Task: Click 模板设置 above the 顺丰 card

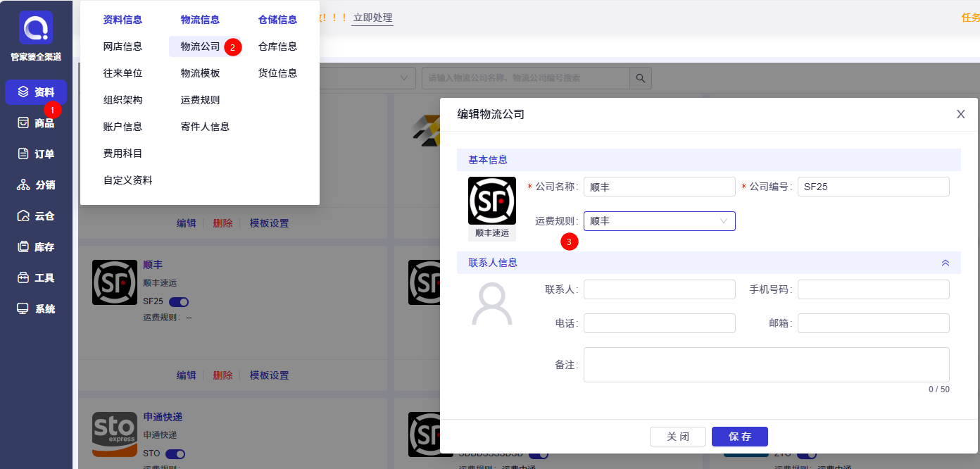Action: click(x=269, y=223)
